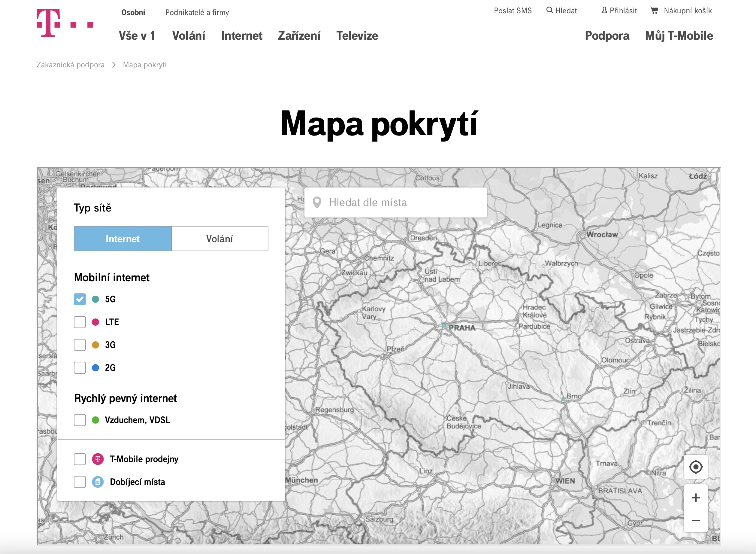This screenshot has height=554, width=756.
Task: Enable the LTE coverage checkbox
Action: [x=80, y=322]
